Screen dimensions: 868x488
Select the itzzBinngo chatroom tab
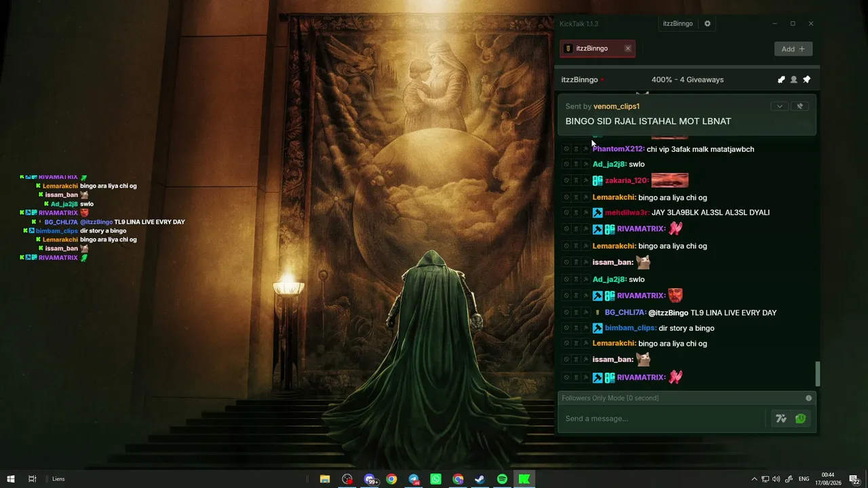[597, 48]
